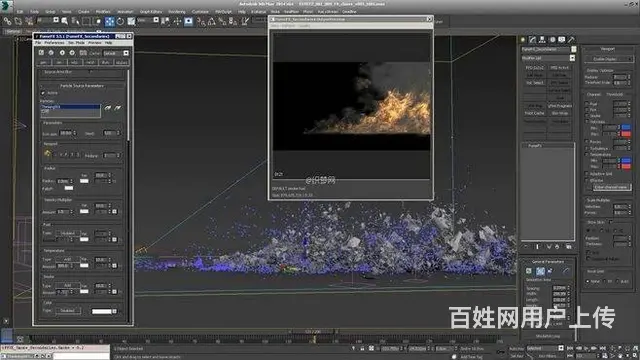640x360 pixels.
Task: Switch to the Motion command panel tab
Action: click(552, 40)
